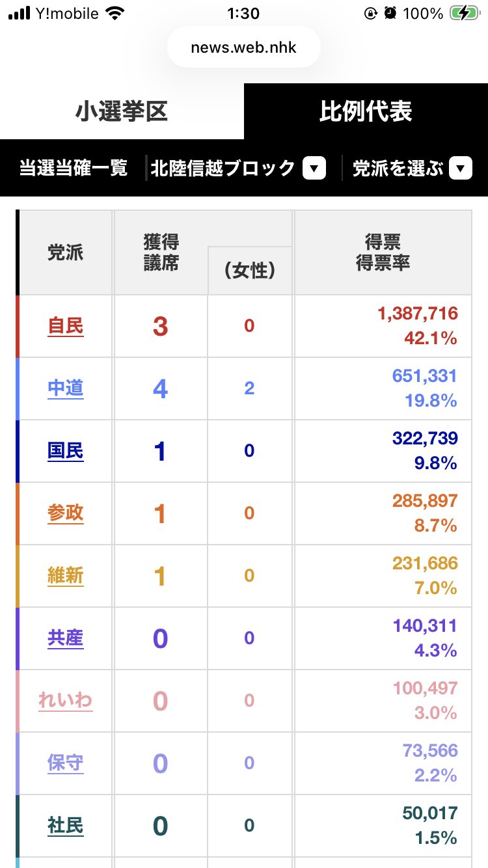Tap the alarm clock status icon
This screenshot has height=868, width=488.
390,14
